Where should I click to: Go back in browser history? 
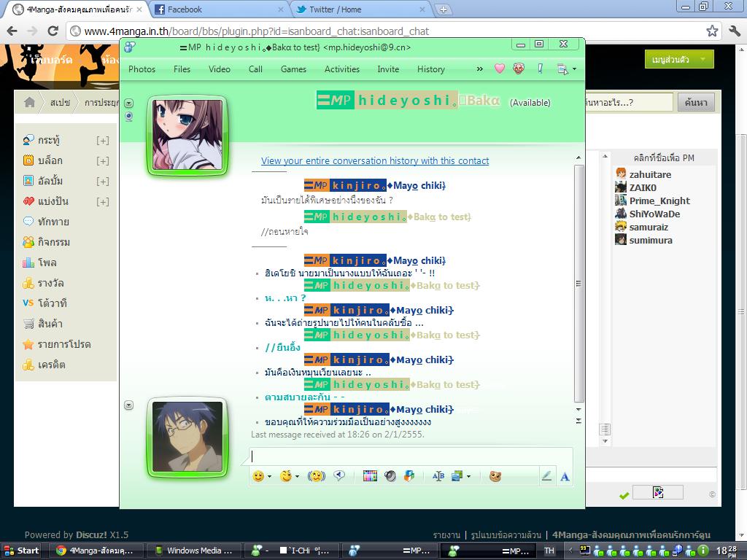click(x=12, y=31)
